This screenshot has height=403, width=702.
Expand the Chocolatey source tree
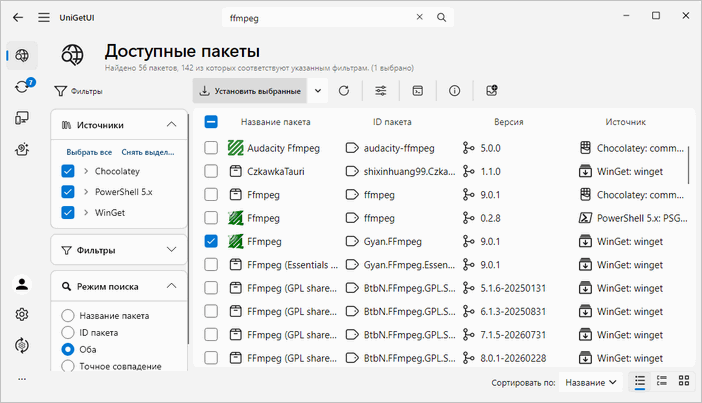(86, 171)
